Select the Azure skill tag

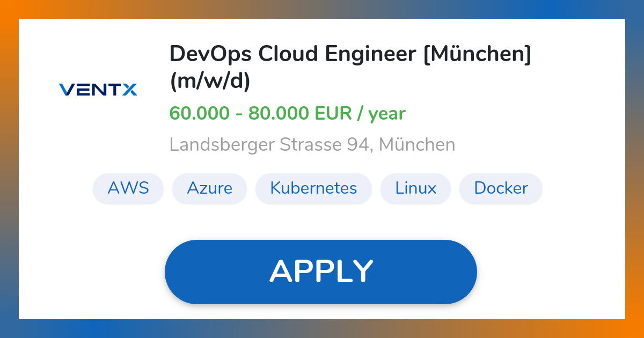tap(209, 188)
